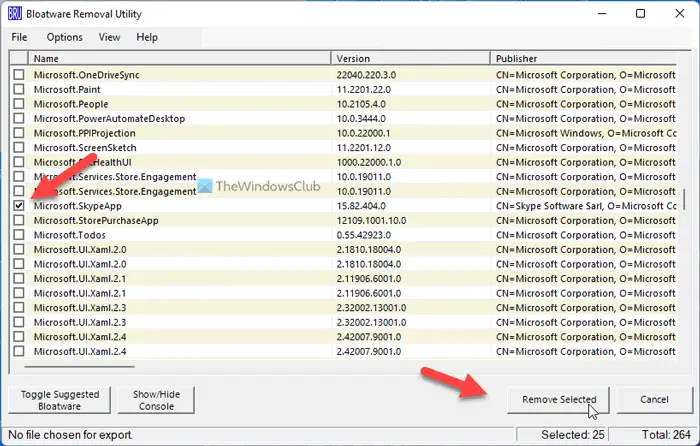Click the Cancel button
Image resolution: width=700 pixels, height=446 pixels.
pyautogui.click(x=654, y=400)
